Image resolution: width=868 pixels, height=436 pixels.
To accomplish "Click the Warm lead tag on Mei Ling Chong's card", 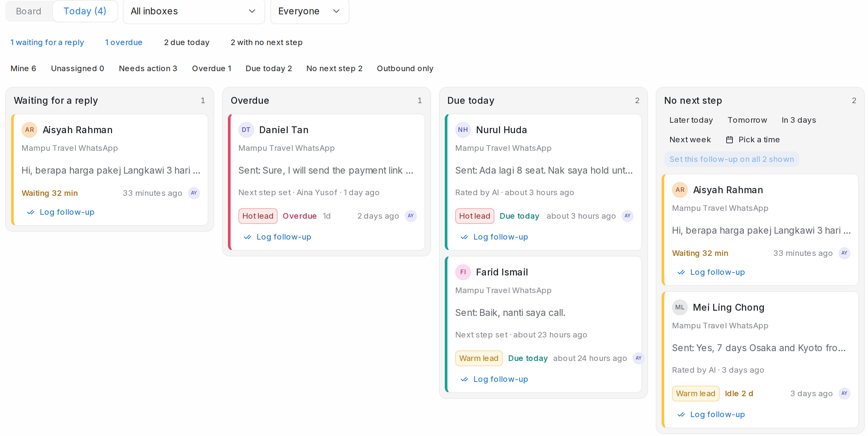I will [696, 394].
